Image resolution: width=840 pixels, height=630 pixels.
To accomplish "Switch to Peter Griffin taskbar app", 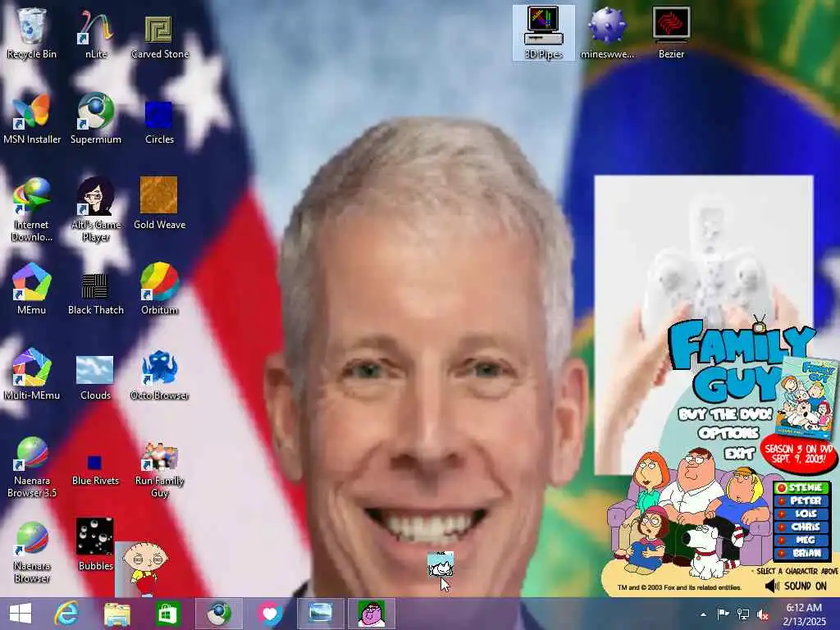I will pos(372,614).
